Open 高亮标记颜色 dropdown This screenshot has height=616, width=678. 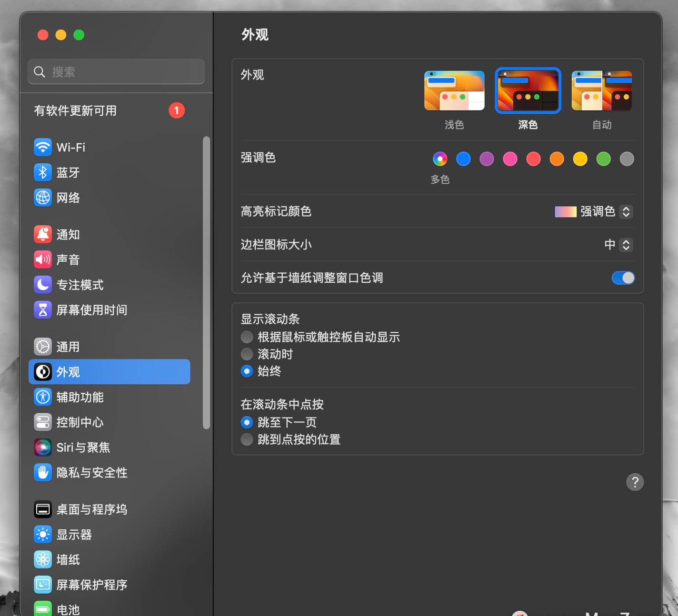pyautogui.click(x=627, y=212)
